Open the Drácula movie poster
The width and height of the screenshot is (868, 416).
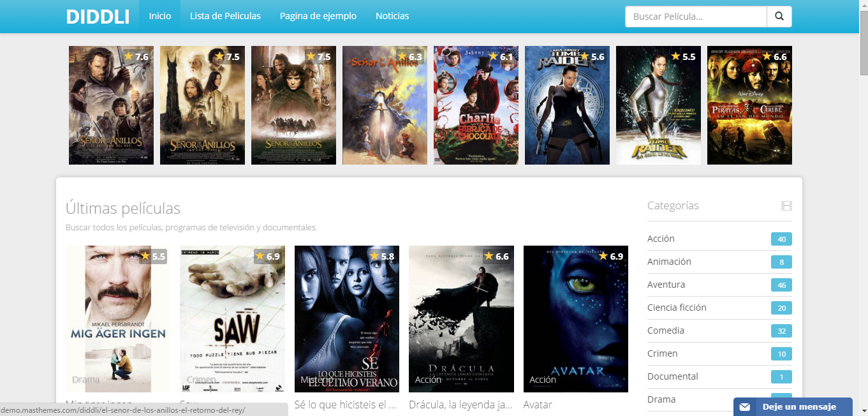461,319
